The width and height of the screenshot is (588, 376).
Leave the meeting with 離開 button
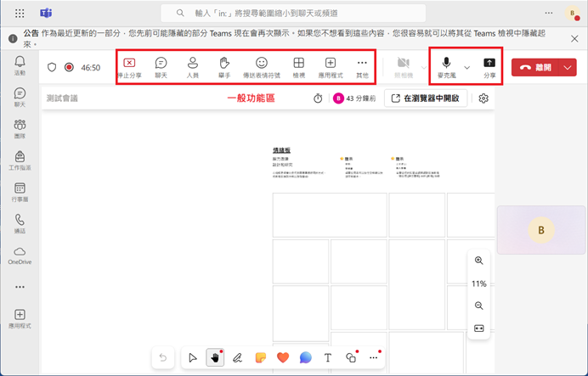534,67
